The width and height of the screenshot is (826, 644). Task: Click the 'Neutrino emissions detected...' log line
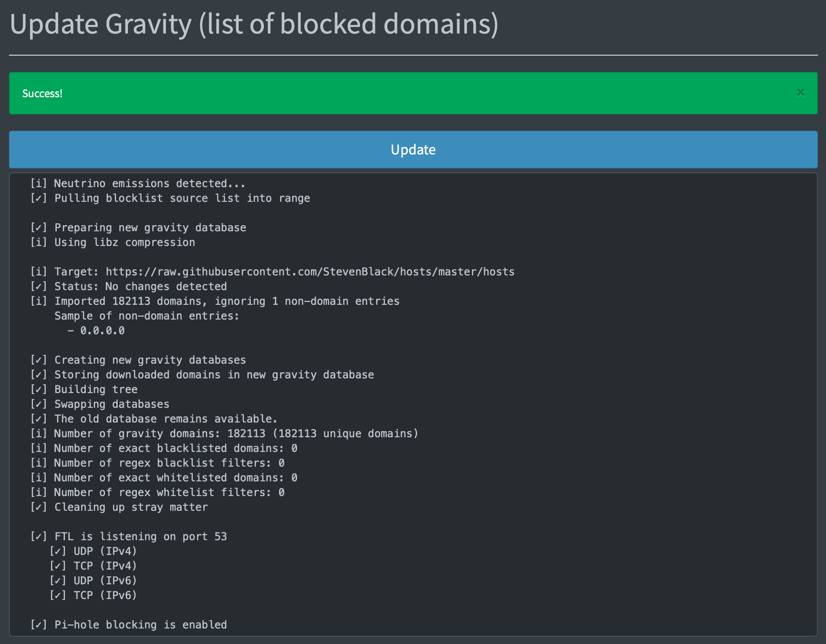(x=138, y=183)
